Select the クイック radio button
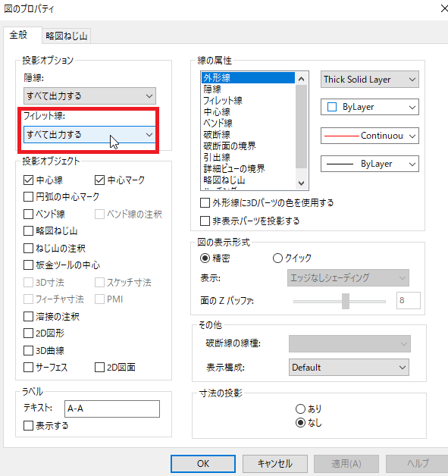The width and height of the screenshot is (448, 476). pyautogui.click(x=277, y=258)
